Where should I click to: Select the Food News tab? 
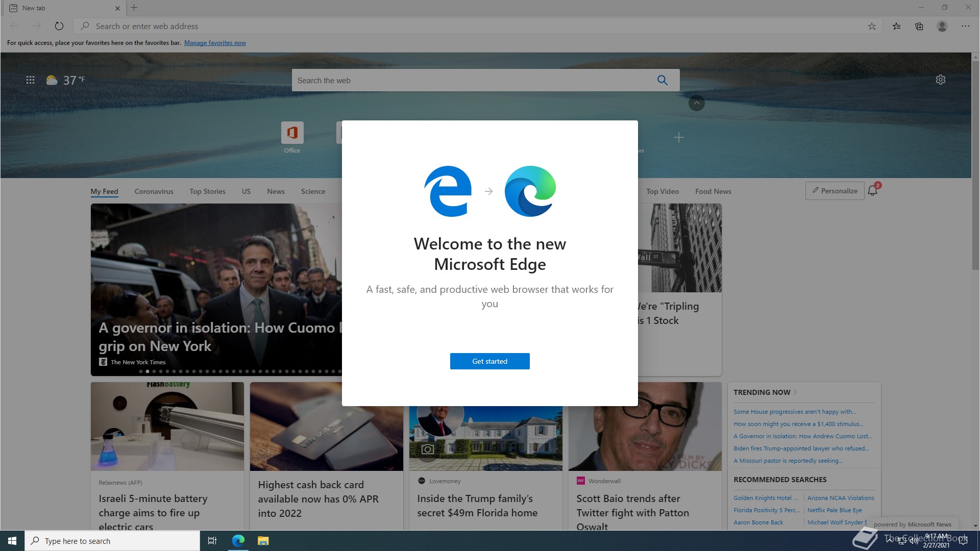pos(713,191)
